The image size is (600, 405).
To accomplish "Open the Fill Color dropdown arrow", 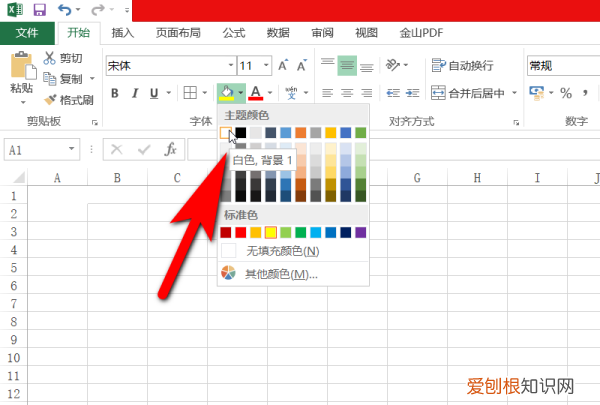I will coord(240,93).
